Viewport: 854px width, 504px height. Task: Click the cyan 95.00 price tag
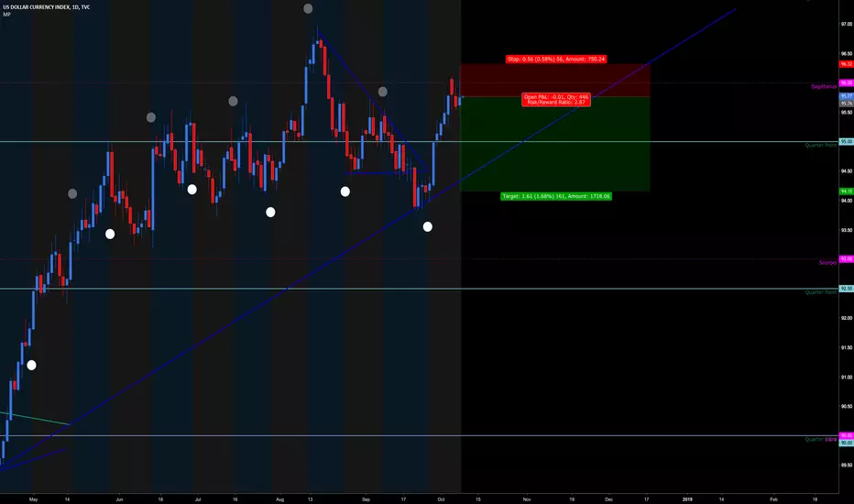[x=847, y=142]
